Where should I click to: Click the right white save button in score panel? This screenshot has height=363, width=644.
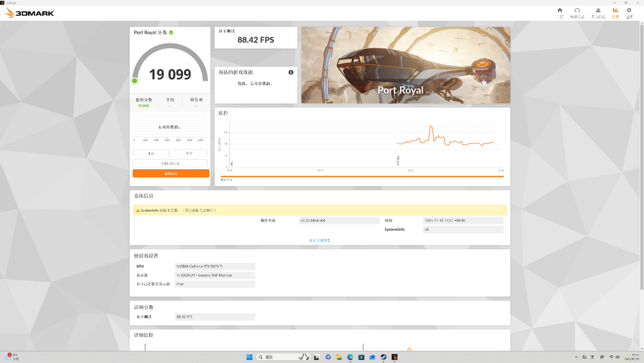pos(189,154)
